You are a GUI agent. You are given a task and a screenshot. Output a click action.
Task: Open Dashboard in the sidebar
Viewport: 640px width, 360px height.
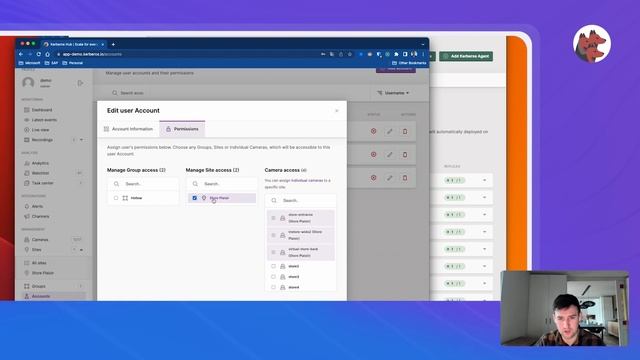coord(42,110)
